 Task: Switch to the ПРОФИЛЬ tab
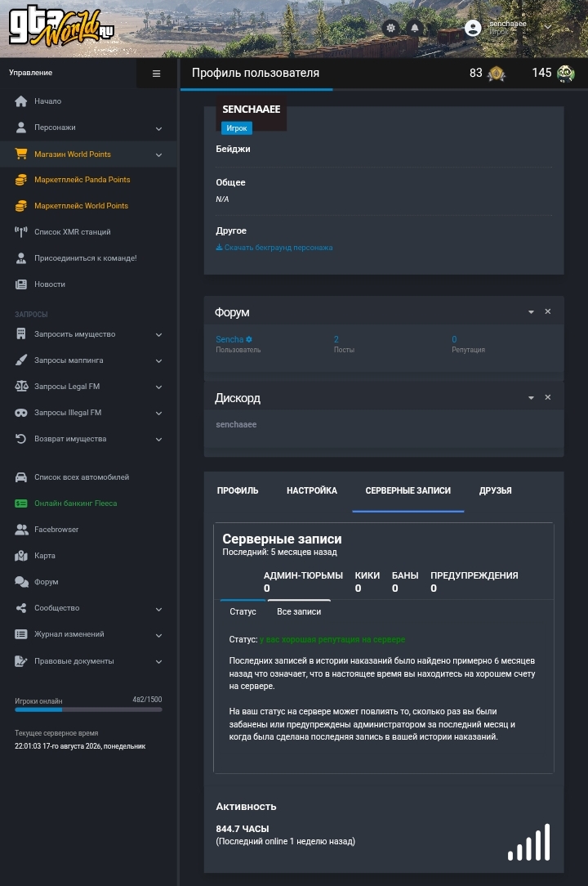(x=238, y=490)
